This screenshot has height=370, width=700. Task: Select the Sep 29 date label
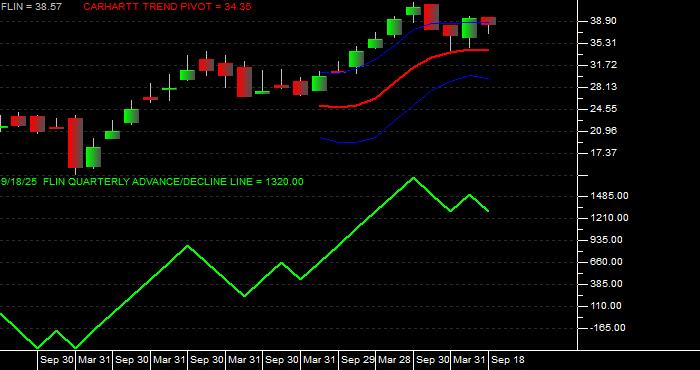click(x=358, y=360)
